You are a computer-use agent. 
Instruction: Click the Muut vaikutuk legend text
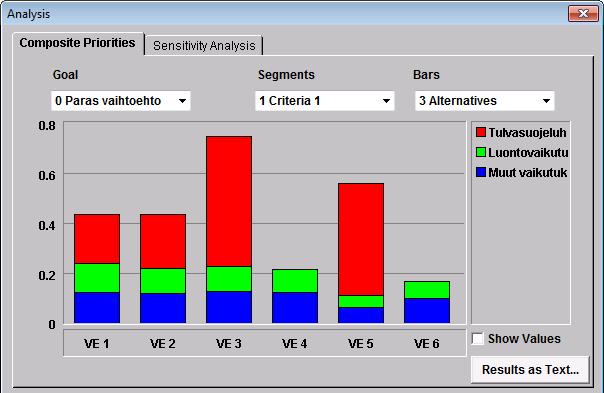point(528,173)
